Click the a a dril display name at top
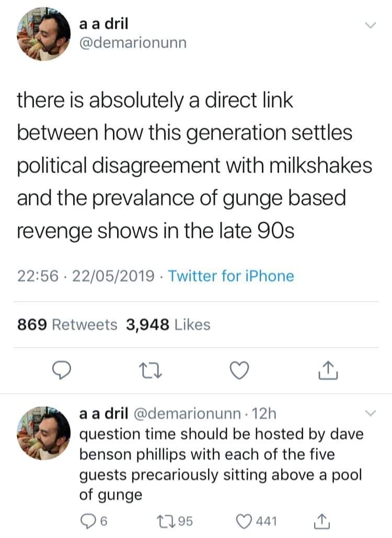Screen dimensions: 392x538 (104, 24)
